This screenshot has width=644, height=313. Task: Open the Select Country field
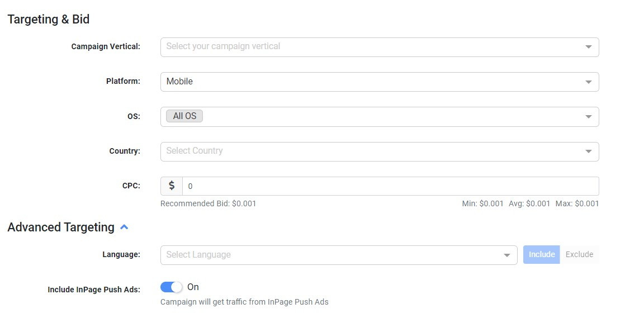point(369,151)
